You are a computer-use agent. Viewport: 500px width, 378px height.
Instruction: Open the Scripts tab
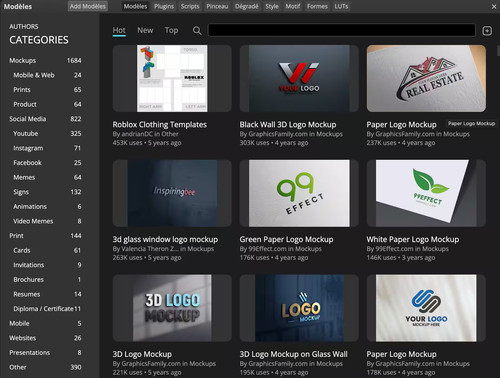[x=190, y=6]
